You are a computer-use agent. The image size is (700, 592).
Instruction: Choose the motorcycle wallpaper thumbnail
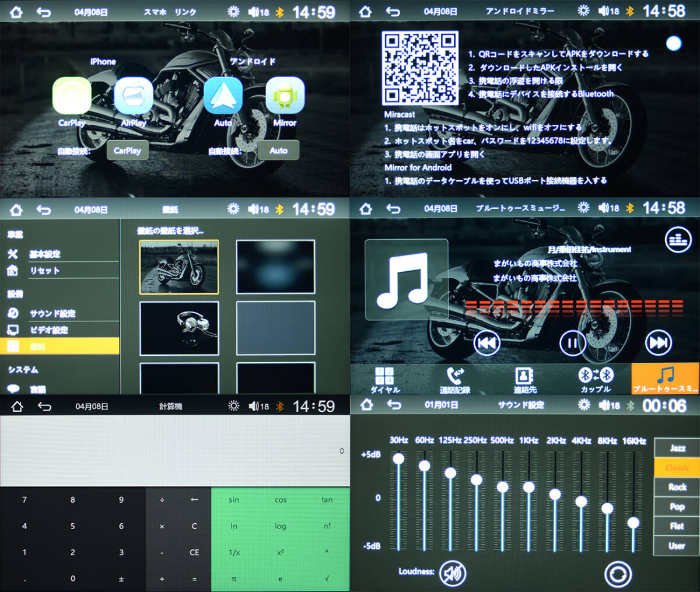pyautogui.click(x=179, y=267)
